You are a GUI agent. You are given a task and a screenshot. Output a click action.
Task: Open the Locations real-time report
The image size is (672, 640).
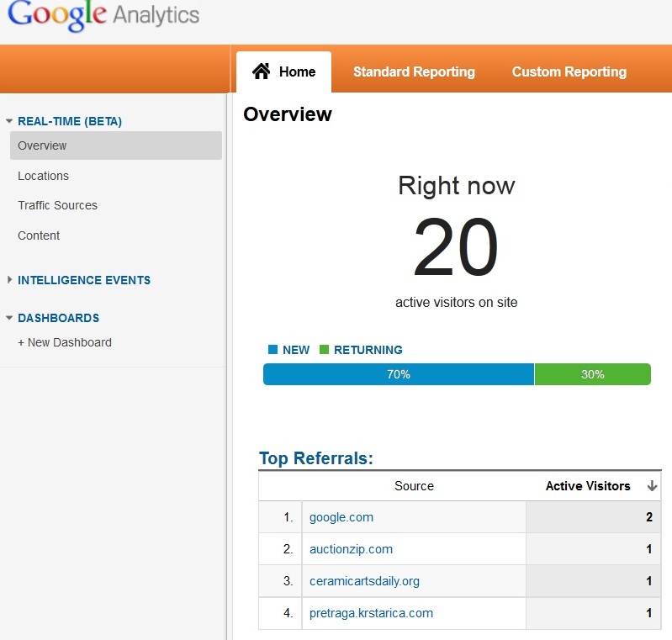pos(43,176)
